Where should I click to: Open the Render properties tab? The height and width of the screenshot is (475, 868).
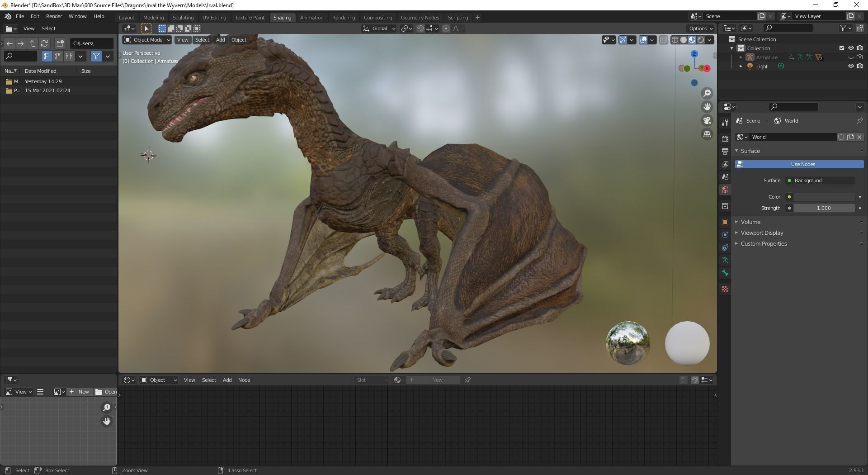(x=725, y=138)
